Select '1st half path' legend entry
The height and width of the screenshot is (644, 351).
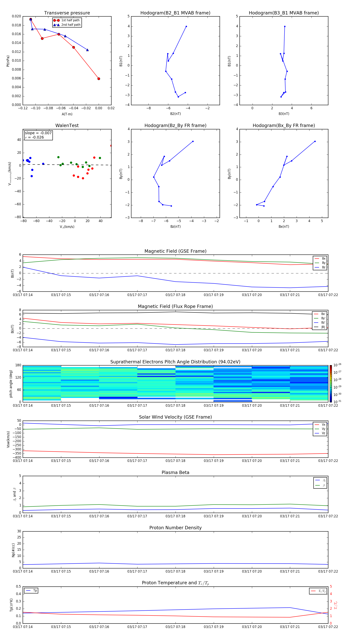tap(67, 20)
